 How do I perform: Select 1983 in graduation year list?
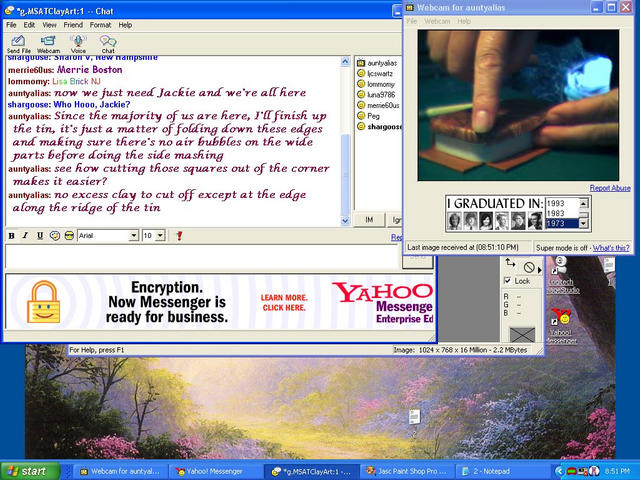(562, 213)
